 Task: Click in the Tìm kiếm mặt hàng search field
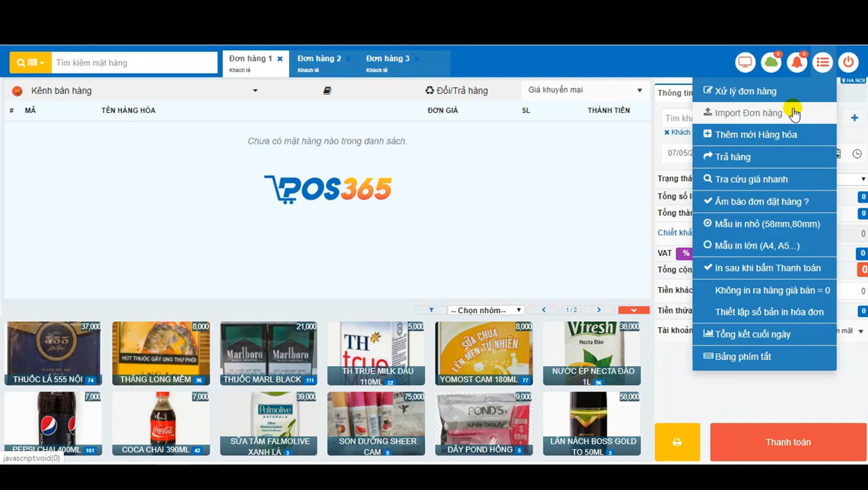(x=135, y=63)
